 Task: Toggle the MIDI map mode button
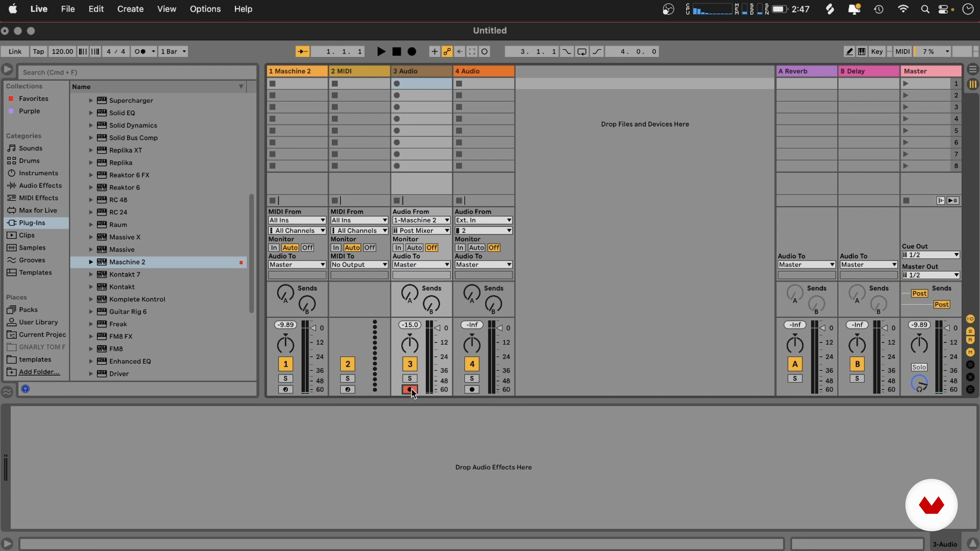902,51
